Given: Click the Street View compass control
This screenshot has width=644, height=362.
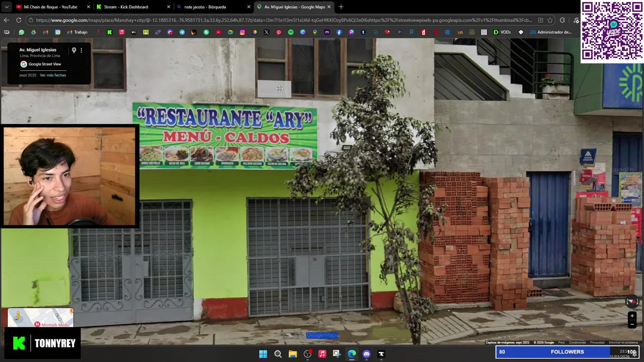Looking at the screenshot, I should pyautogui.click(x=632, y=301).
